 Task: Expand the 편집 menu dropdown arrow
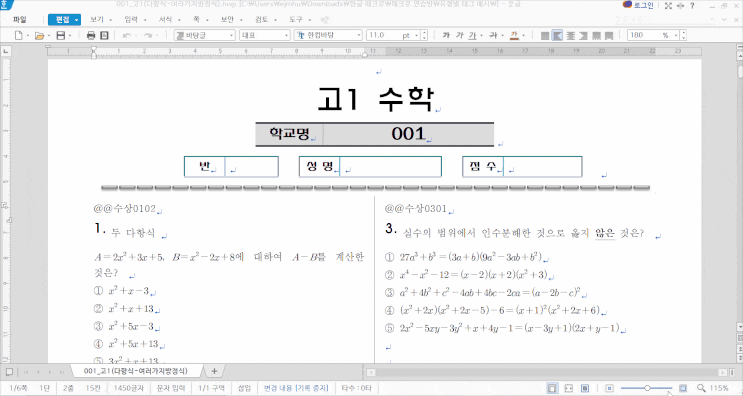click(x=76, y=20)
